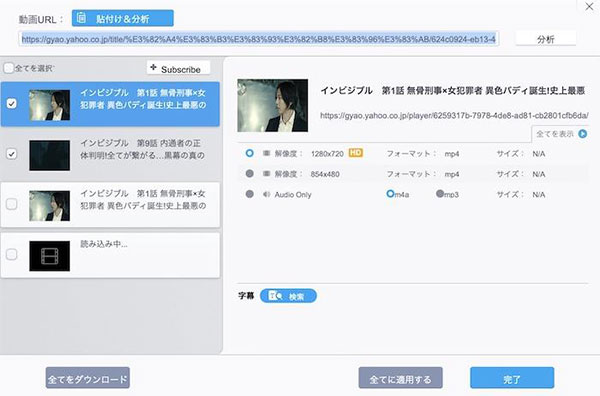Close the dialog with the X button
This screenshot has height=396, width=600.
point(589,7)
